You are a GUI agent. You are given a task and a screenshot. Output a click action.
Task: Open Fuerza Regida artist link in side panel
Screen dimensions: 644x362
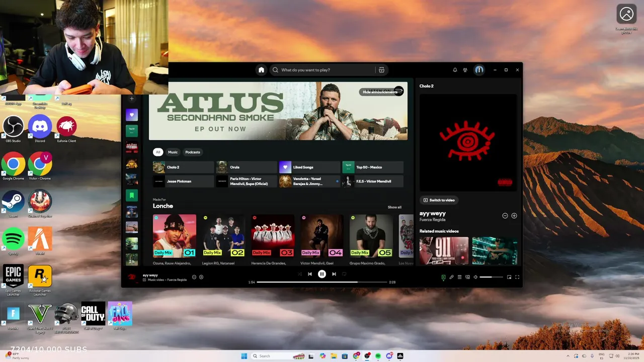pos(432,220)
